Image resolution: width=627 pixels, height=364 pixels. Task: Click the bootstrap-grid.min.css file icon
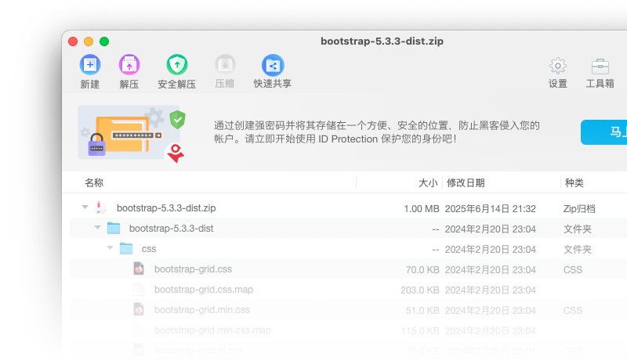(x=139, y=309)
